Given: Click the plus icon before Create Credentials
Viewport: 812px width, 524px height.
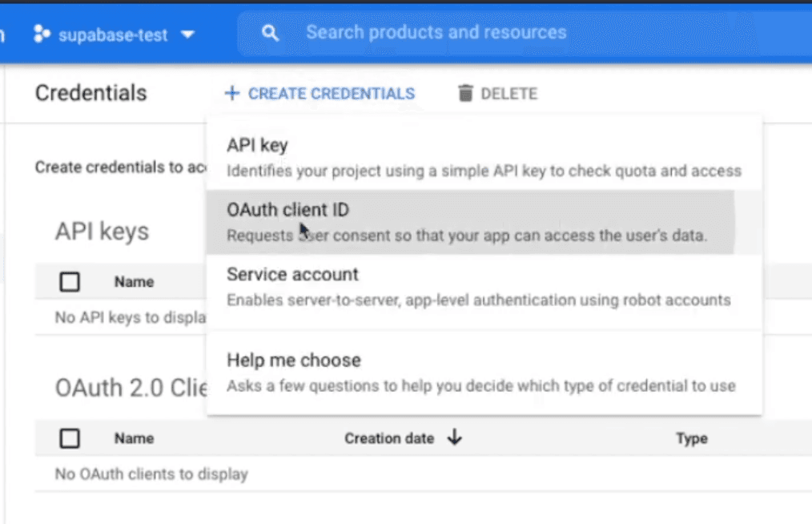Looking at the screenshot, I should pos(232,94).
